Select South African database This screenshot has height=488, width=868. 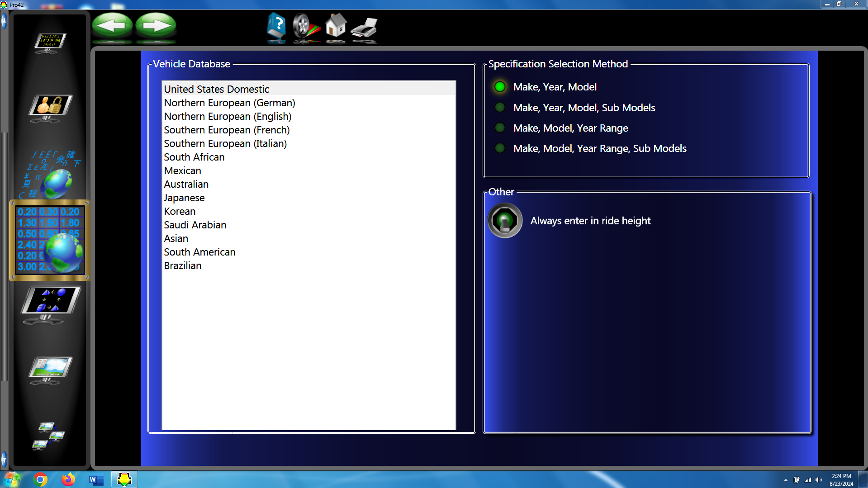[308, 157]
